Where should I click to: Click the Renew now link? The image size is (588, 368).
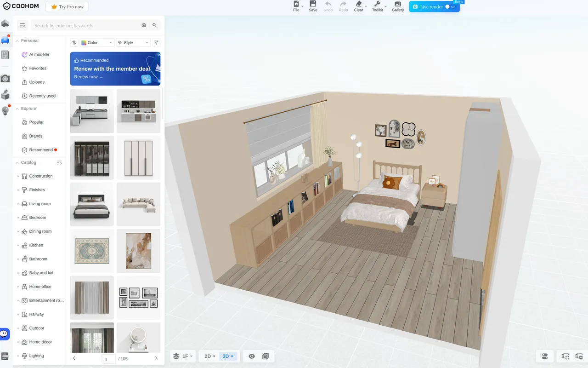89,77
